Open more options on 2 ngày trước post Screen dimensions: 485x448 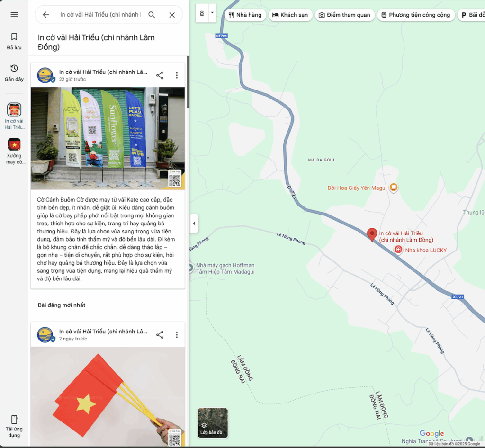click(177, 334)
